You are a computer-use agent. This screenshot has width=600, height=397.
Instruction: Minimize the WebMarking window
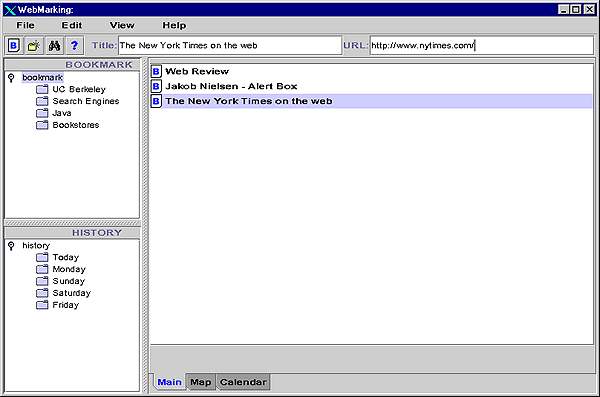point(563,10)
